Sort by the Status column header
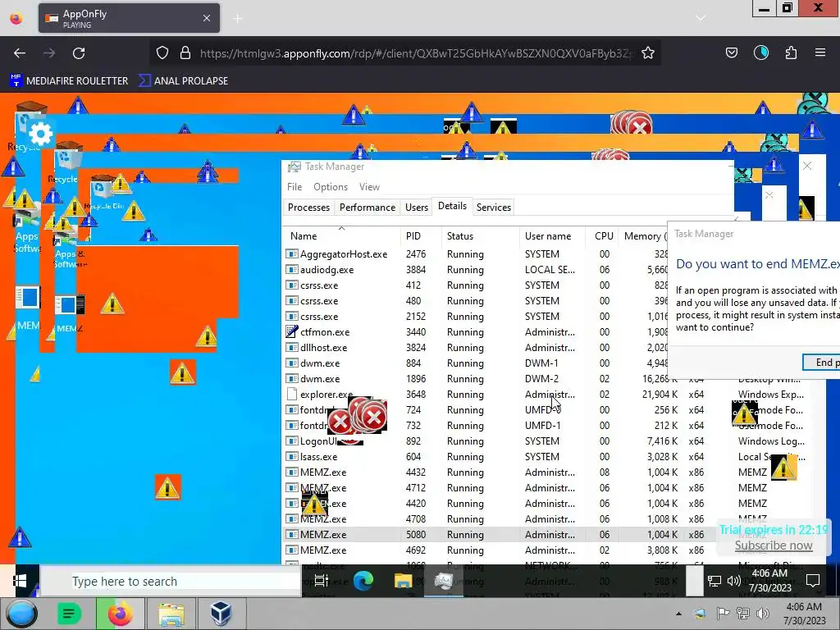The image size is (840, 630). tap(480, 235)
